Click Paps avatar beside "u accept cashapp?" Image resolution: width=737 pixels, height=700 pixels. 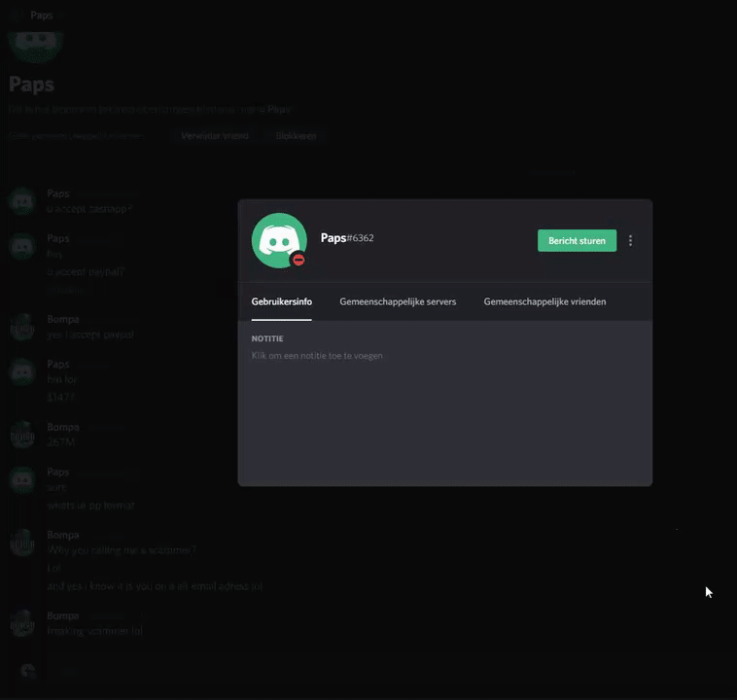[22, 201]
